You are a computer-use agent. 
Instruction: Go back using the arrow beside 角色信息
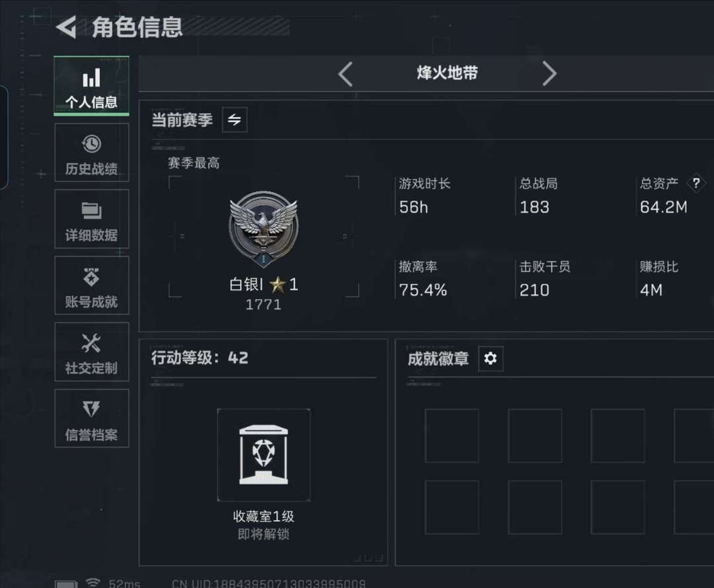click(x=67, y=27)
